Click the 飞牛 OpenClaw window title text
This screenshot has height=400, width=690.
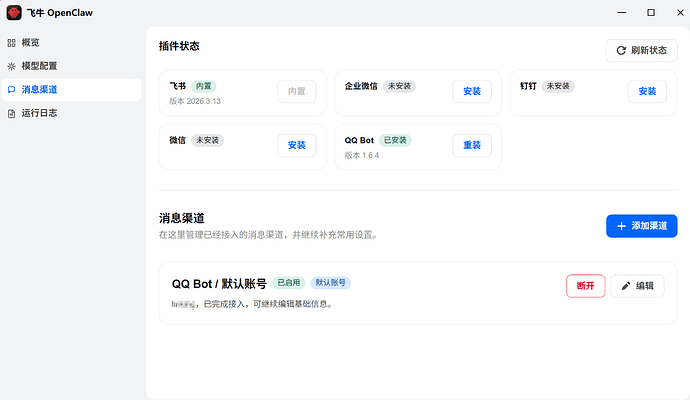(x=60, y=13)
